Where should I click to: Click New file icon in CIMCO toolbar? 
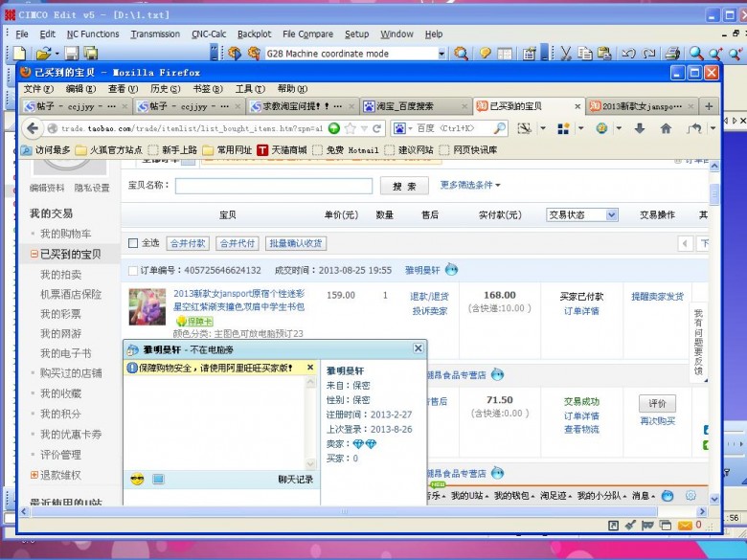(19, 53)
